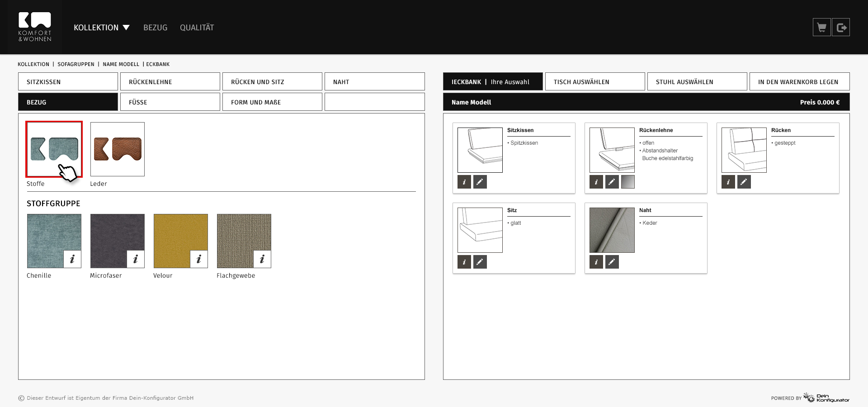Switch to the Rückenlehne tab
This screenshot has height=407, width=868.
pos(170,82)
